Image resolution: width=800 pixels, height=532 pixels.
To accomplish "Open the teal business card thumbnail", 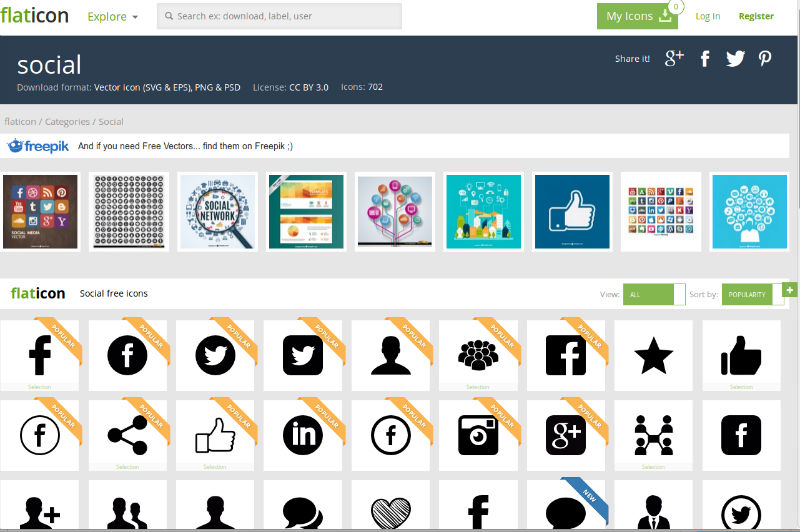I will coord(306,212).
